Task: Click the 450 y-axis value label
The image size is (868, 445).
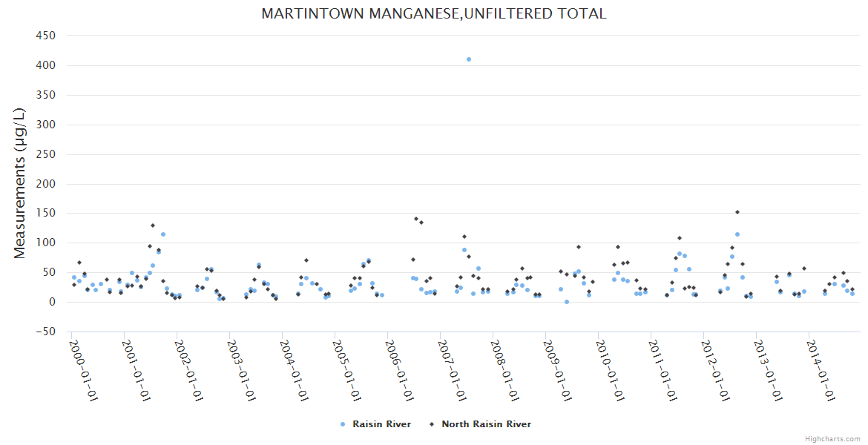Action: tap(45, 36)
